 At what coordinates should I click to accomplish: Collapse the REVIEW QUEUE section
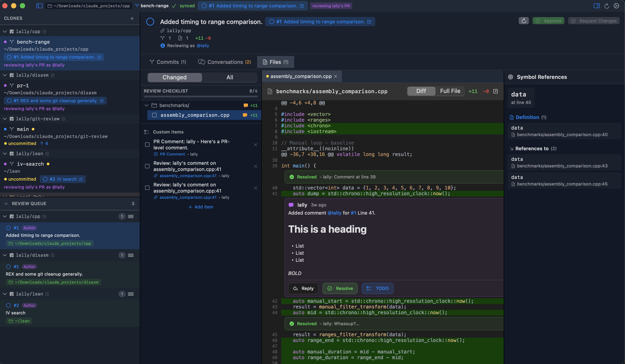[6, 203]
